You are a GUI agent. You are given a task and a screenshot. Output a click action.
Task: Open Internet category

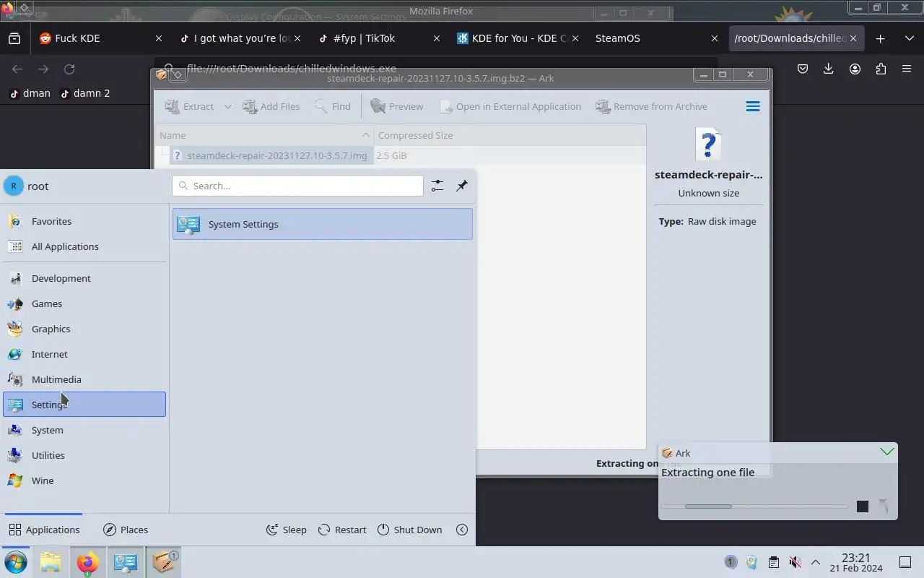84,354
